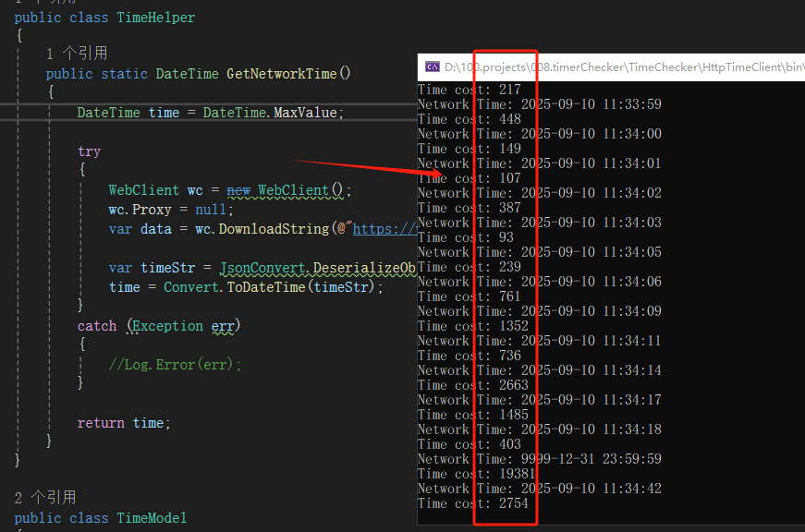Click console line 'Time cost: 1485'
The image size is (805, 532).
click(473, 415)
